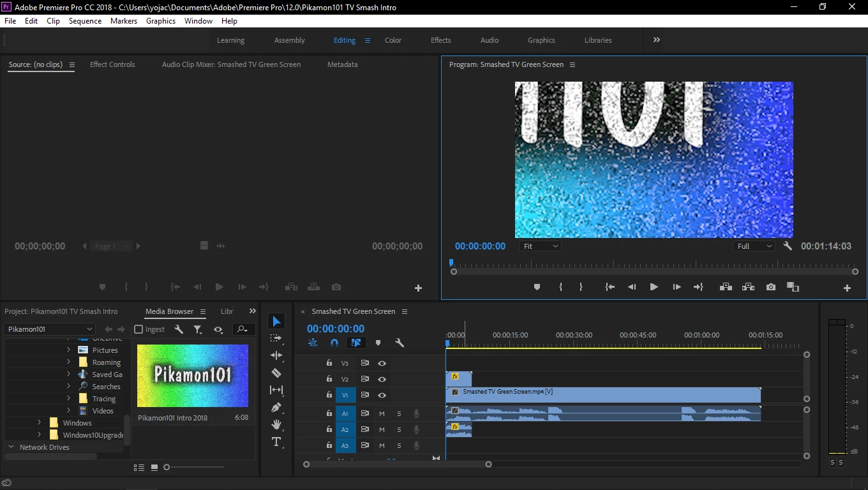The width and height of the screenshot is (868, 490).
Task: Open the Effect Controls tab
Action: click(x=112, y=64)
